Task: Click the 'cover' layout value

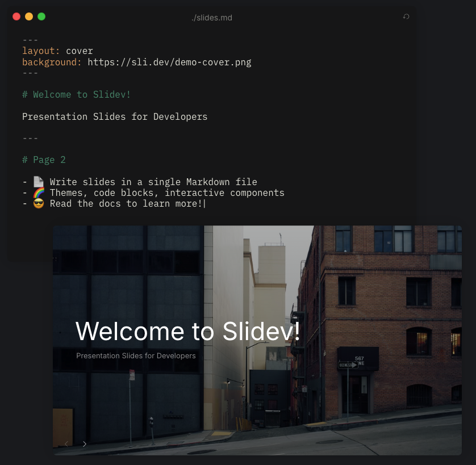Action: [x=80, y=51]
